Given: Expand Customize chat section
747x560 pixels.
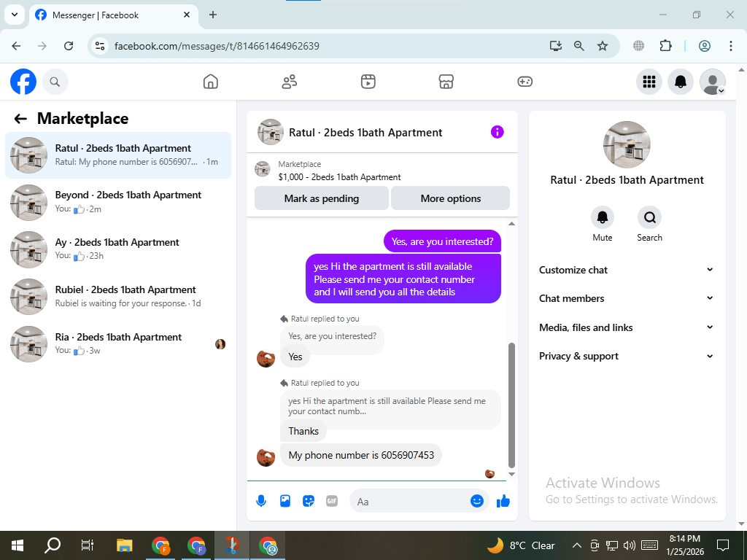Looking at the screenshot, I should pos(627,270).
